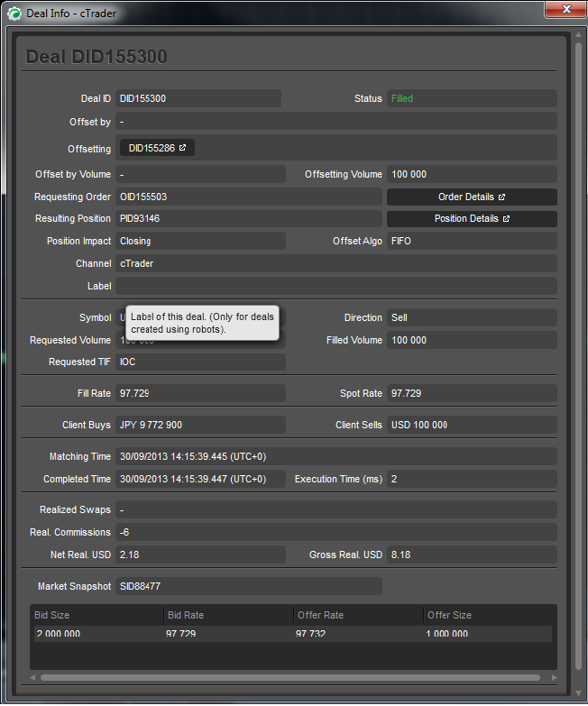Click the Deal ID value DID155300

198,98
